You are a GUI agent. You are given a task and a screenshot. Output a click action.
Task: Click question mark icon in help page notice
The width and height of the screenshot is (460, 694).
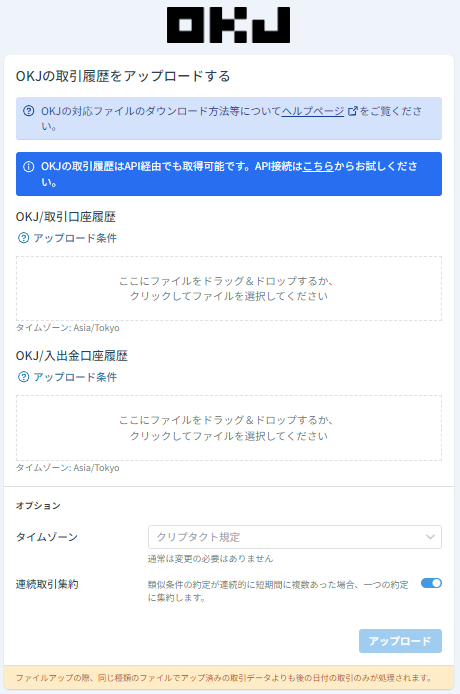29,111
